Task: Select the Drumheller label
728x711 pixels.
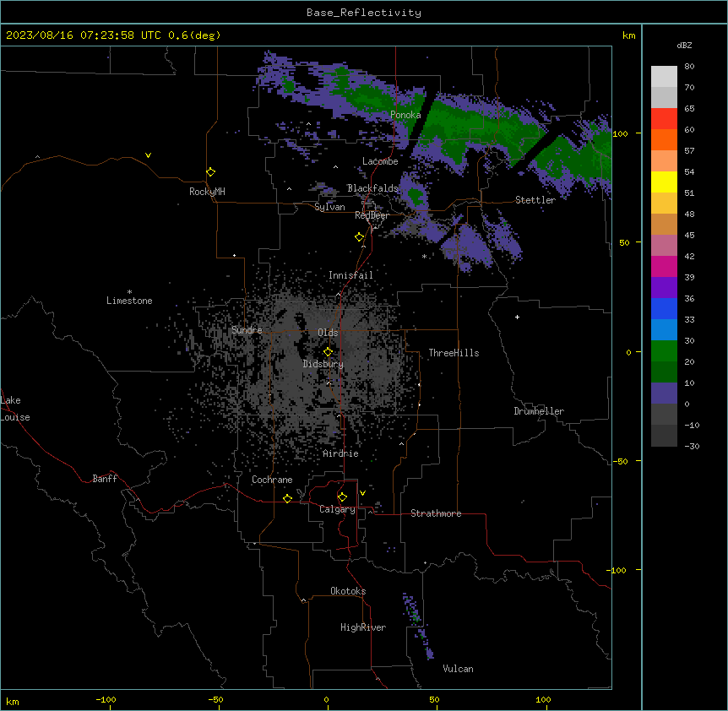Action: click(539, 411)
